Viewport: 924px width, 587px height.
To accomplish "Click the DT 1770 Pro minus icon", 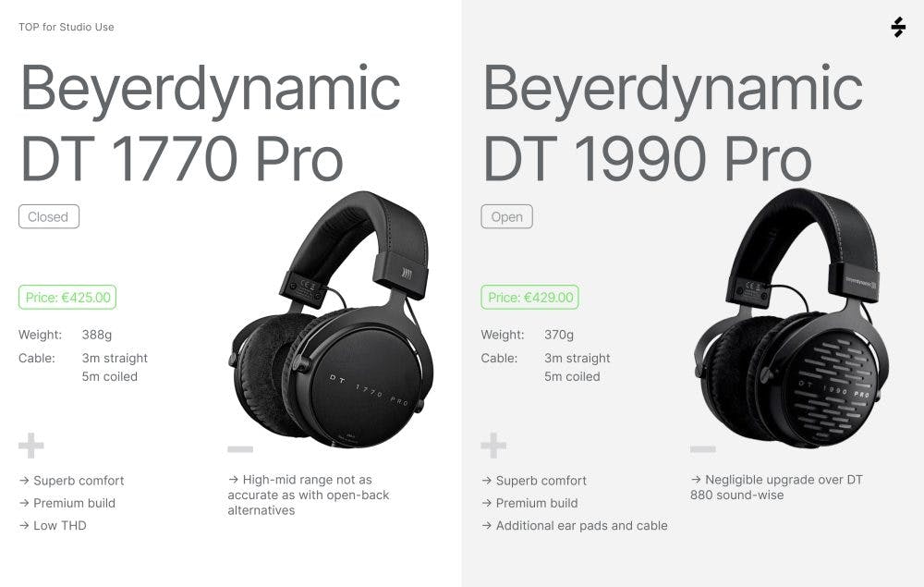I will [x=240, y=449].
